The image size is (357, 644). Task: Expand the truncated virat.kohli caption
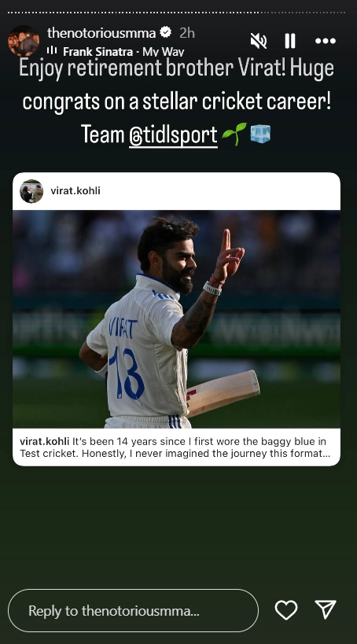(173, 447)
